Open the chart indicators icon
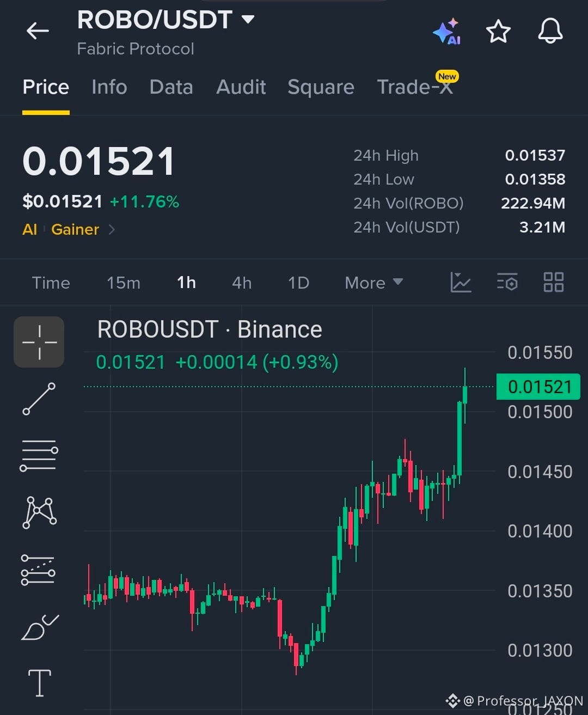Viewport: 588px width, 715px height. coord(461,283)
